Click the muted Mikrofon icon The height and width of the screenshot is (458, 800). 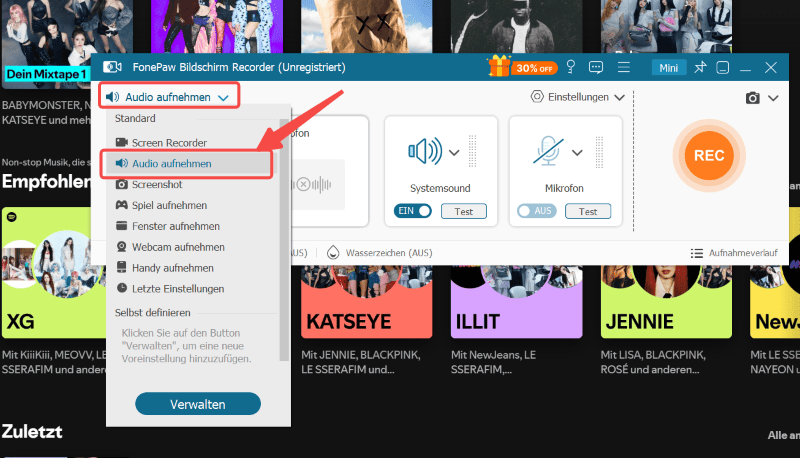(548, 151)
